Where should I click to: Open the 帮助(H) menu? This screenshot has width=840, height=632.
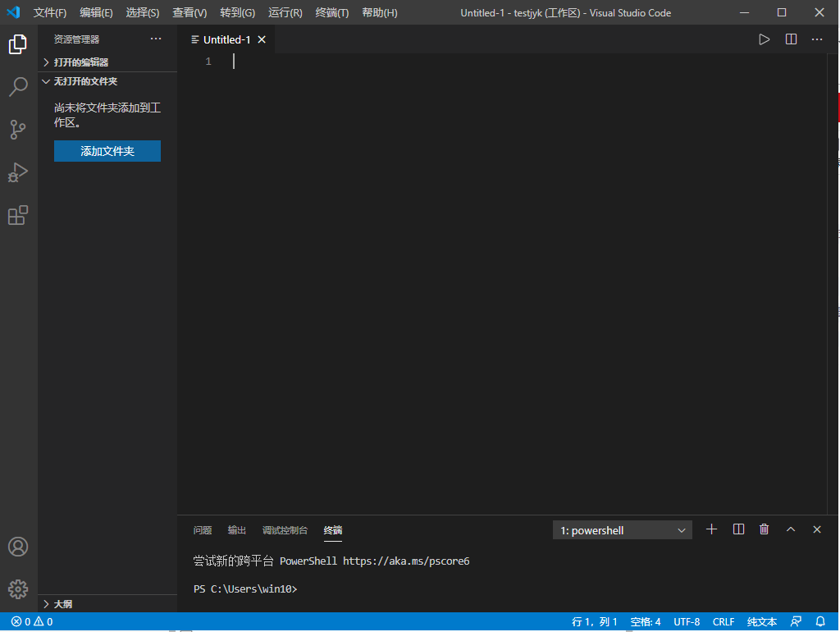tap(380, 13)
